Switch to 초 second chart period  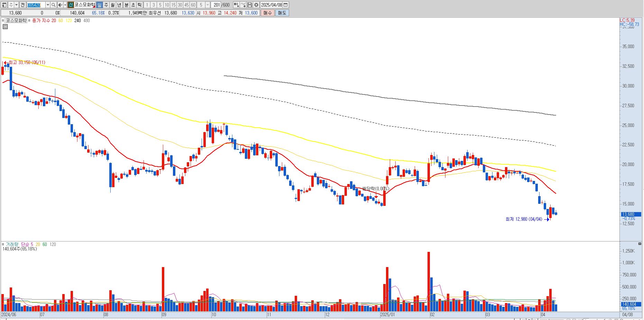click(133, 5)
